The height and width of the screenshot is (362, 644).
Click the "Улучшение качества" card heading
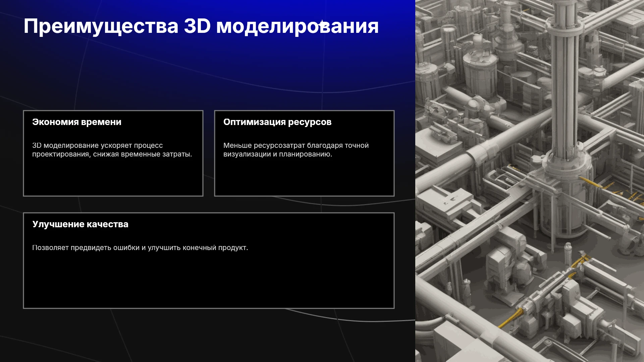(x=80, y=224)
